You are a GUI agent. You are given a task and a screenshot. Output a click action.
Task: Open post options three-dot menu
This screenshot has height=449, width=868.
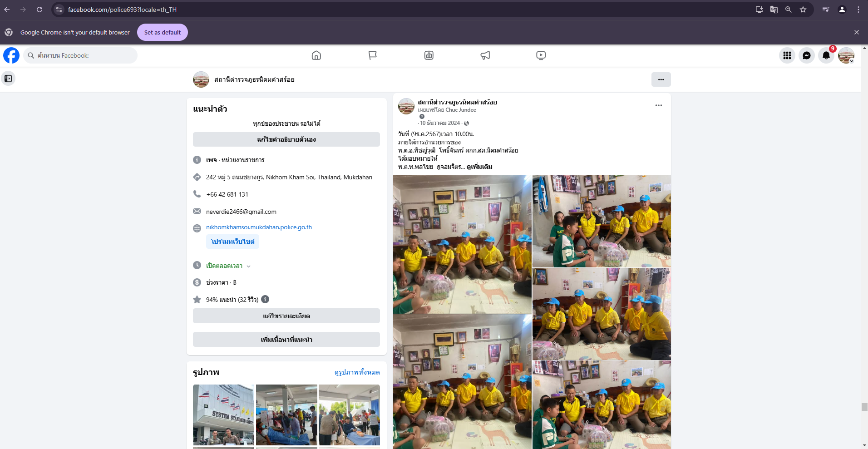point(658,105)
